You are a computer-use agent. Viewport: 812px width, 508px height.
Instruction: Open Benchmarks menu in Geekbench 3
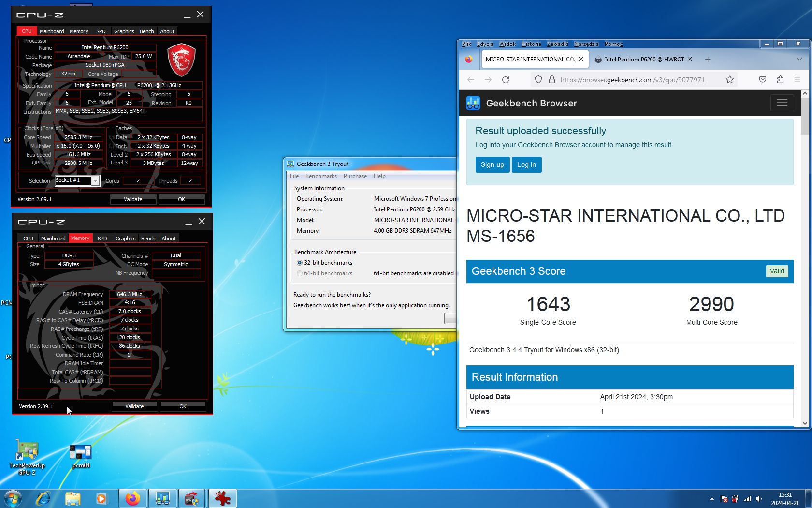pos(321,176)
